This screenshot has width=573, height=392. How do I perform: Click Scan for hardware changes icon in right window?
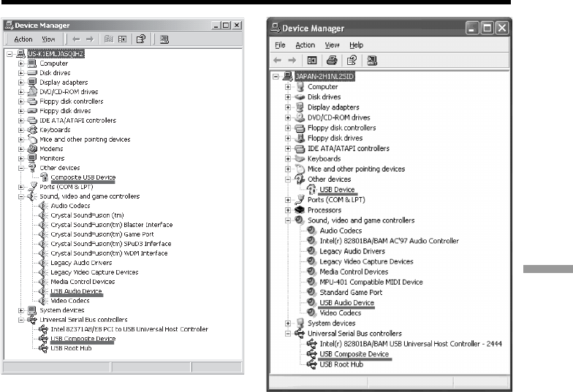[x=372, y=60]
